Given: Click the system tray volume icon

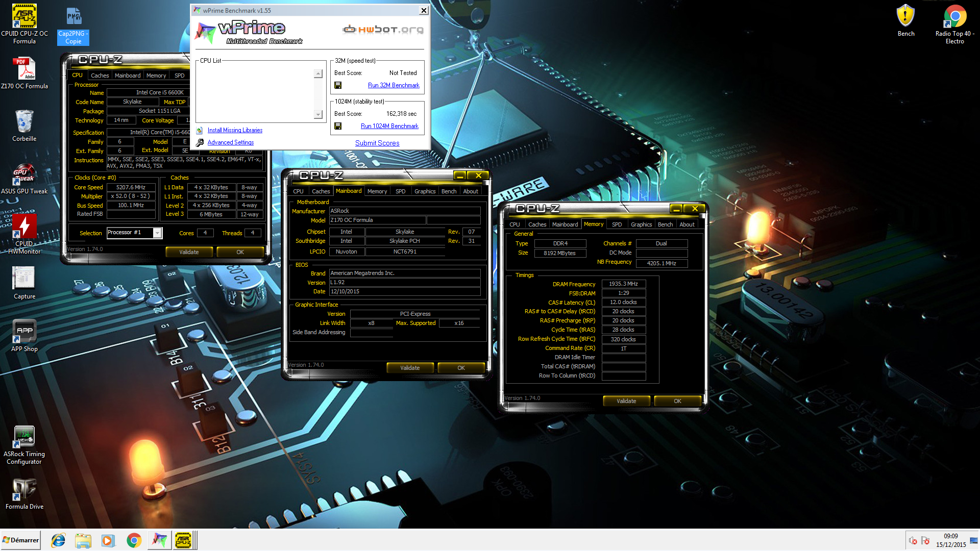Looking at the screenshot, I should click(x=913, y=540).
